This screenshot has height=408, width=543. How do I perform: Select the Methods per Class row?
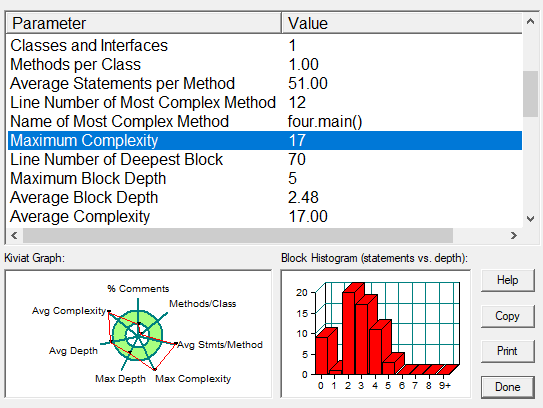click(x=265, y=64)
